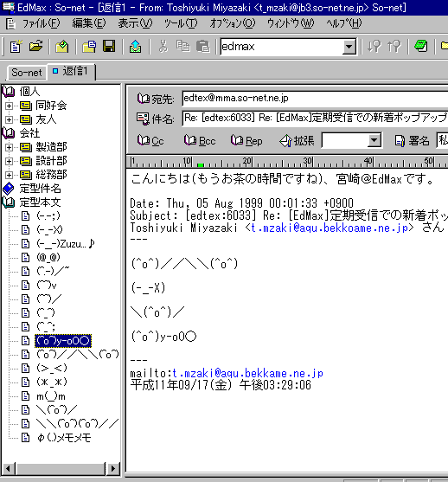This screenshot has width=448, height=482.
Task: Click the title bar application icon
Action: [8, 7]
